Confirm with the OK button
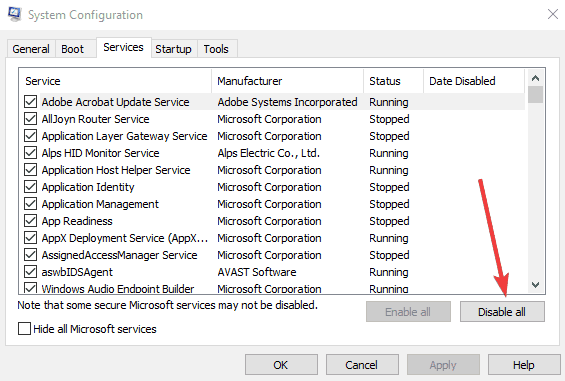This screenshot has width=565, height=381. 281,365
